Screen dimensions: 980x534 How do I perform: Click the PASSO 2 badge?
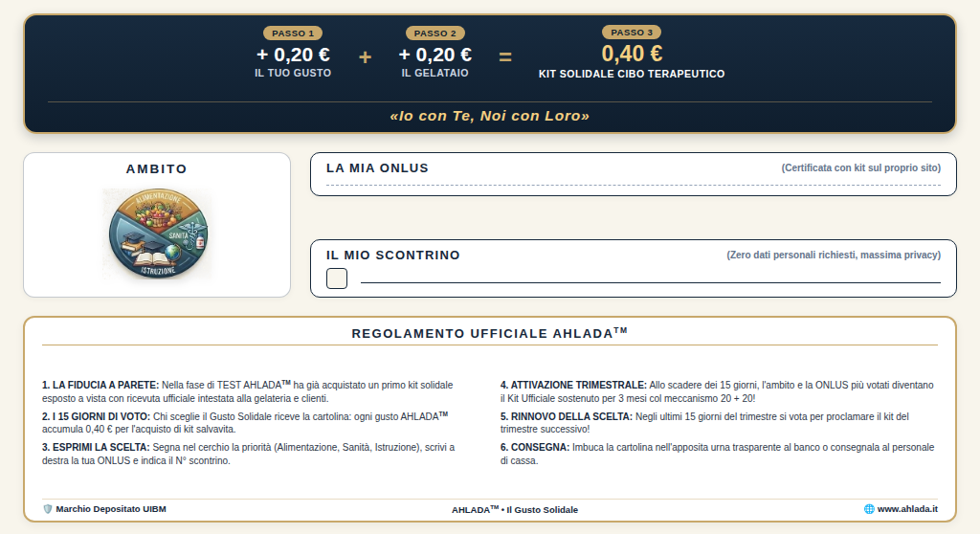click(x=435, y=33)
